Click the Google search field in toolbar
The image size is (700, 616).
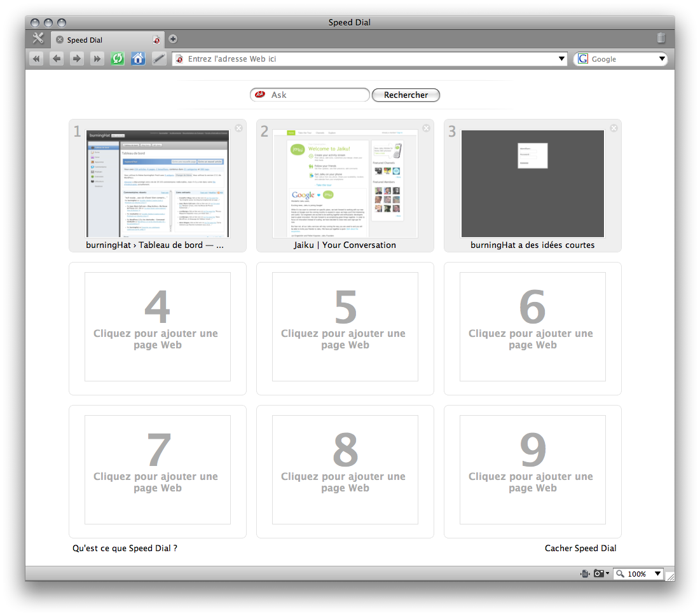pos(621,59)
